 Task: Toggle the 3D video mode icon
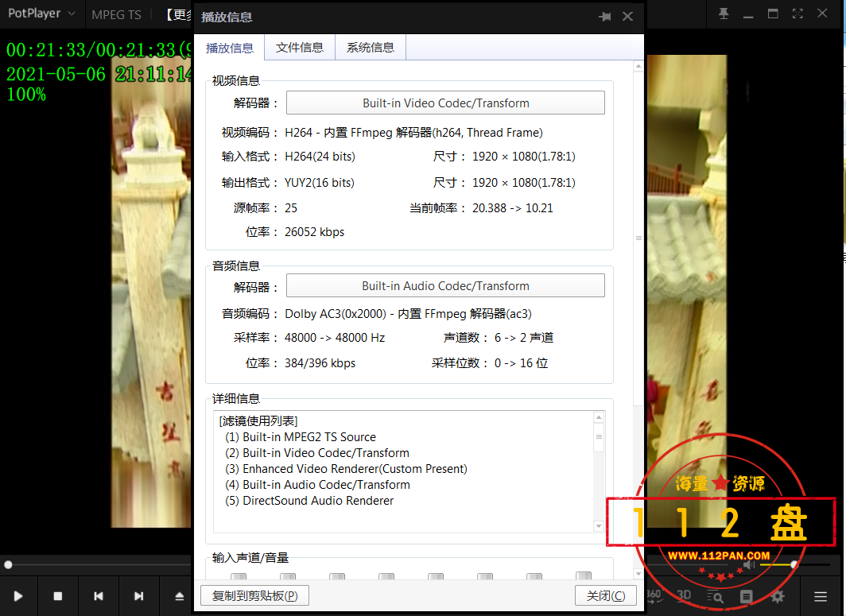click(684, 595)
